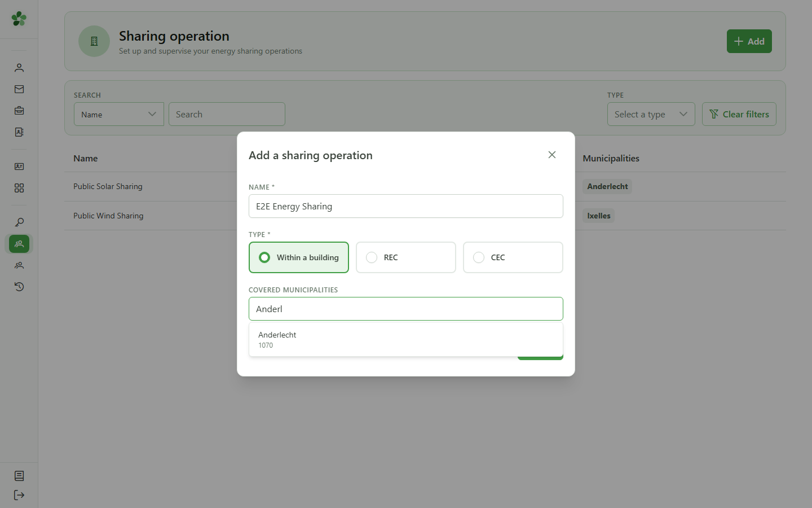Expand the Name search-field dropdown

[119, 114]
